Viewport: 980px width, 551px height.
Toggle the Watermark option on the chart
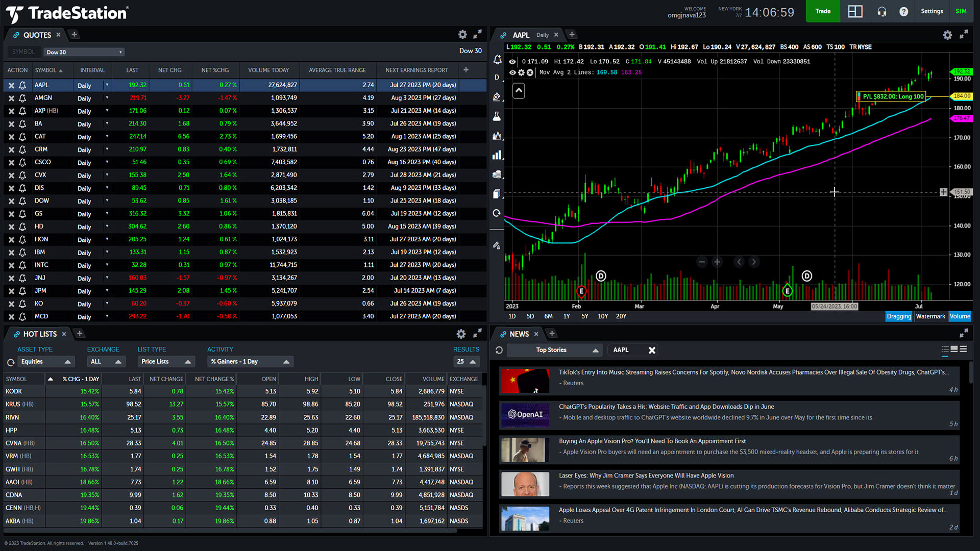[x=930, y=316]
